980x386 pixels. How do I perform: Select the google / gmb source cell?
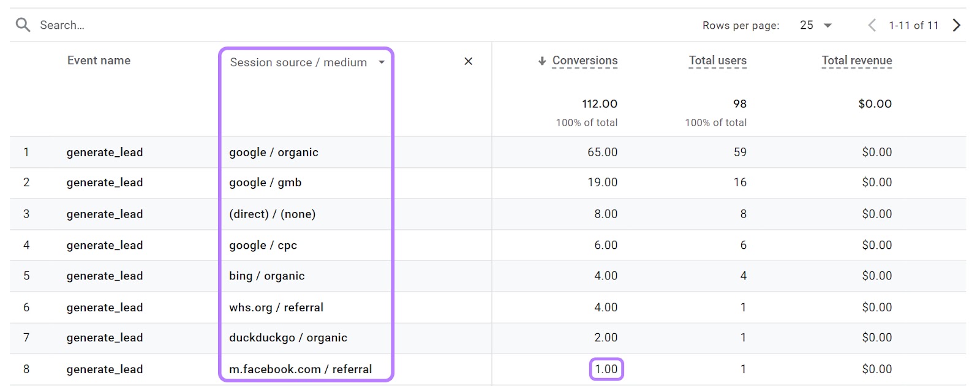coord(265,183)
